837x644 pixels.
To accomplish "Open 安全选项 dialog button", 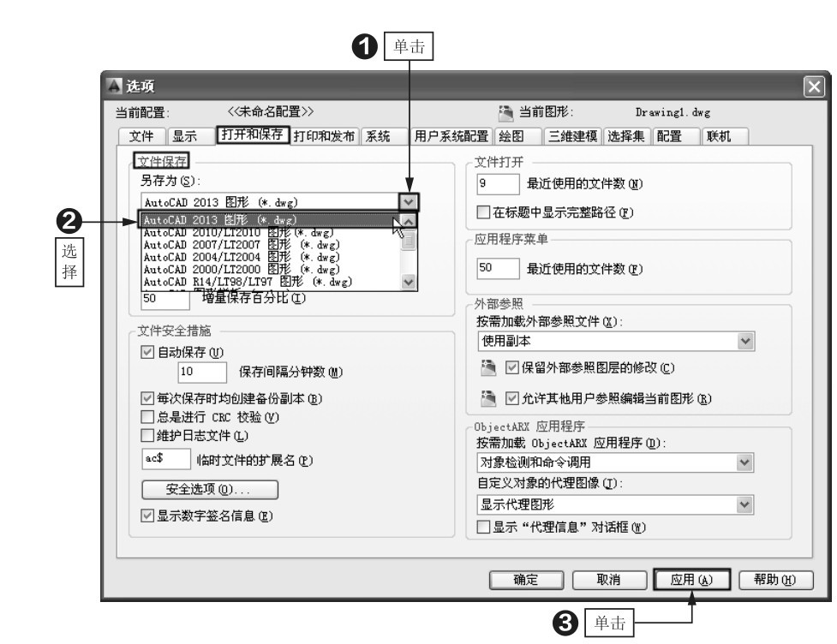I will click(x=210, y=489).
